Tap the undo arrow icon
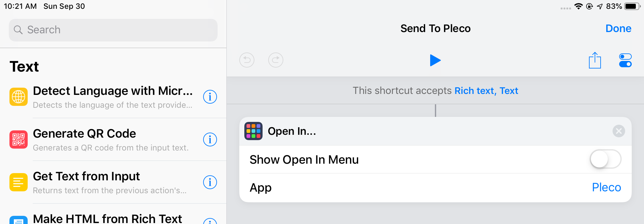 (x=247, y=60)
